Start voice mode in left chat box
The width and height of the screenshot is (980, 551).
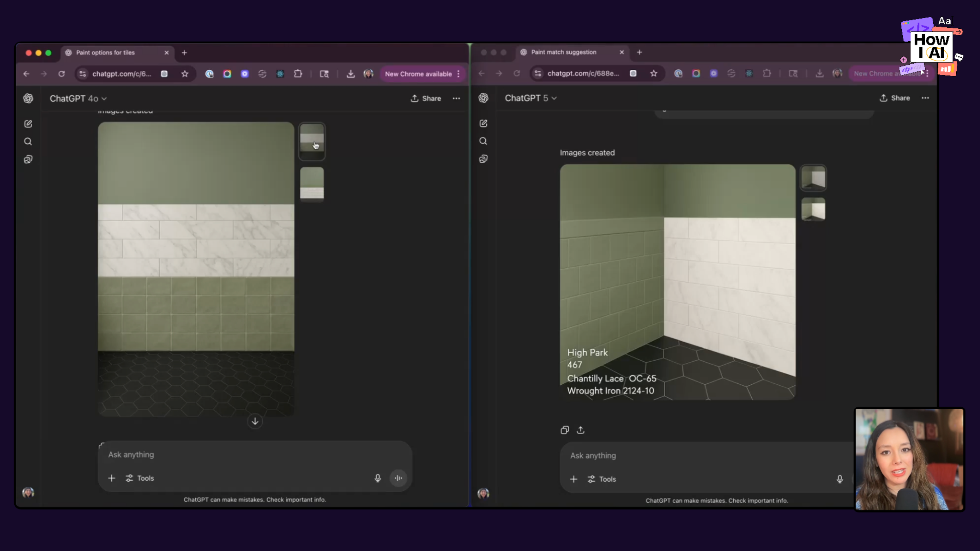pos(398,478)
